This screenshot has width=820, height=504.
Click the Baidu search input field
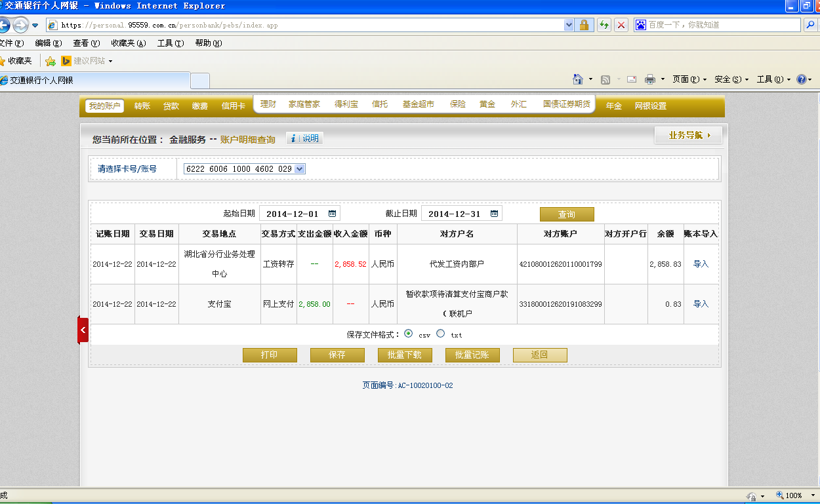pyautogui.click(x=723, y=25)
